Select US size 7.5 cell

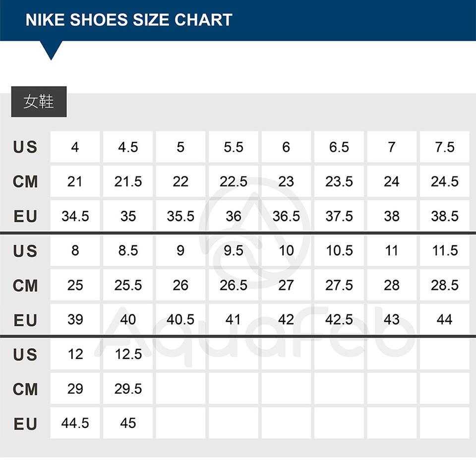tap(444, 147)
